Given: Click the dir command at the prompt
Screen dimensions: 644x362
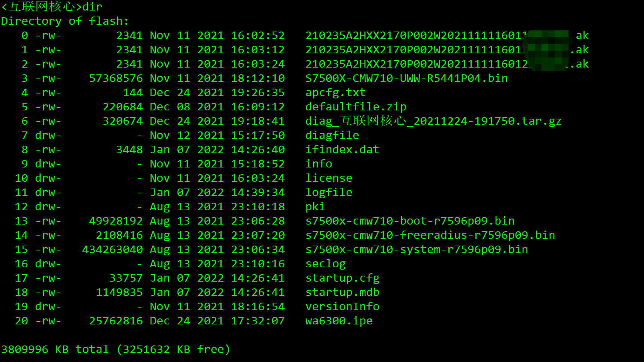Looking at the screenshot, I should [92, 7].
